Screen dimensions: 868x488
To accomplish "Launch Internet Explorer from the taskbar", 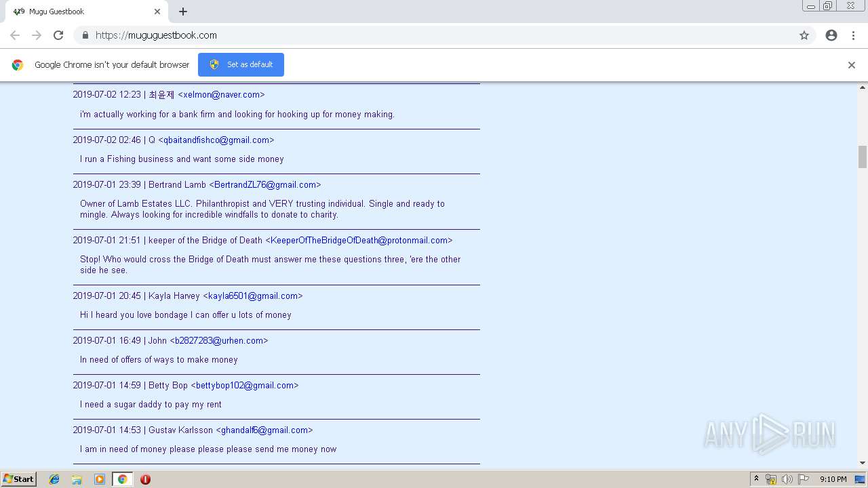I will point(54,479).
